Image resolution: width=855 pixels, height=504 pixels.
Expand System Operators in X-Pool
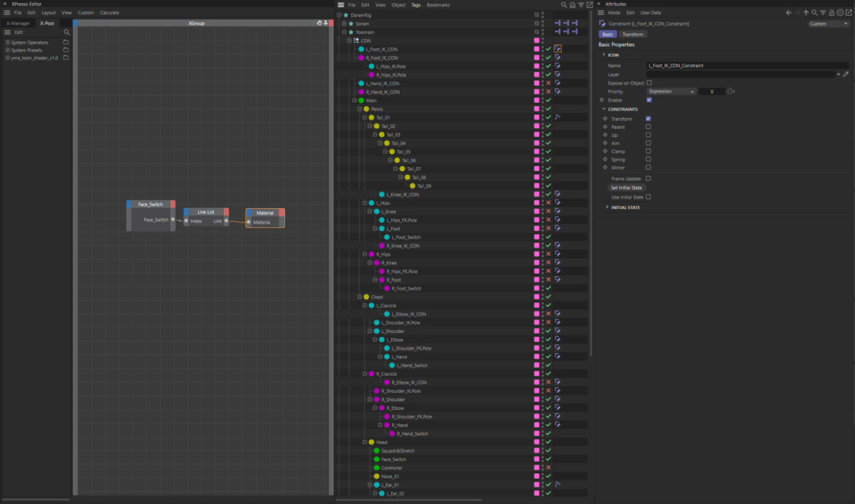(x=8, y=43)
